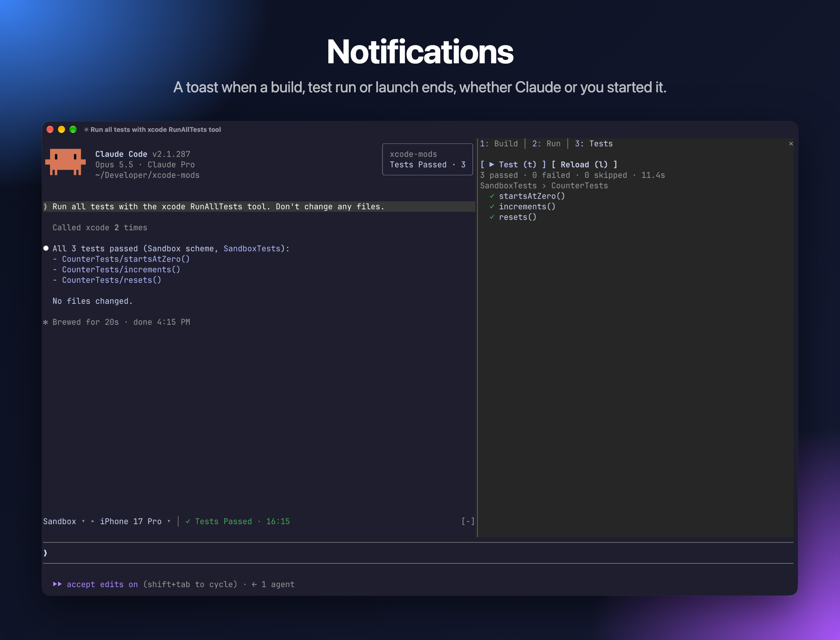Click the Tests Passed · 16:15 status
The height and width of the screenshot is (640, 840).
click(238, 521)
